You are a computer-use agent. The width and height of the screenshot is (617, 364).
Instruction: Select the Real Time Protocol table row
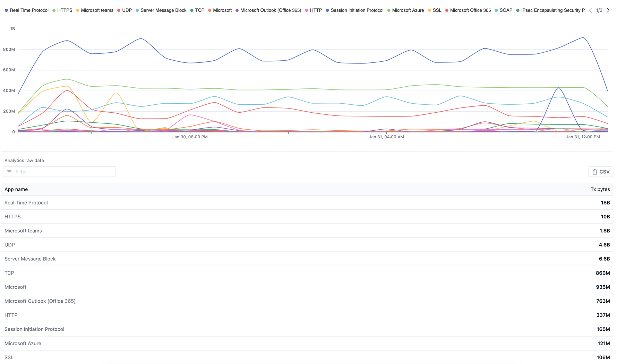click(307, 203)
